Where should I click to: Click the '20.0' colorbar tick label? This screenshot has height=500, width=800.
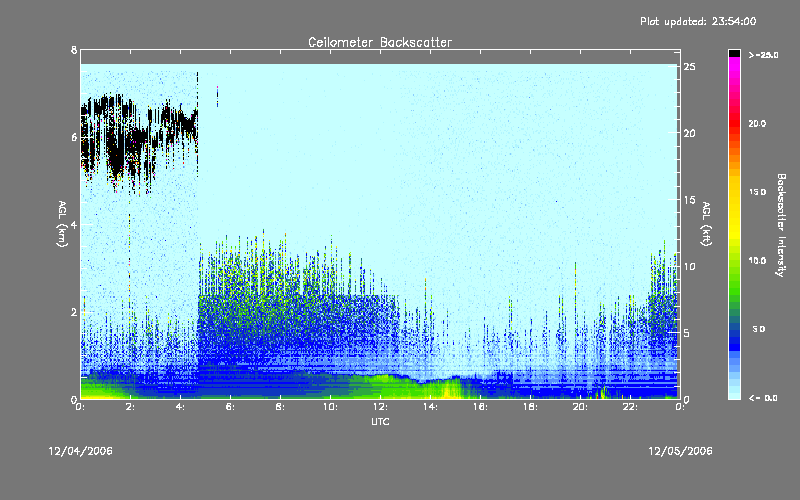[757, 124]
